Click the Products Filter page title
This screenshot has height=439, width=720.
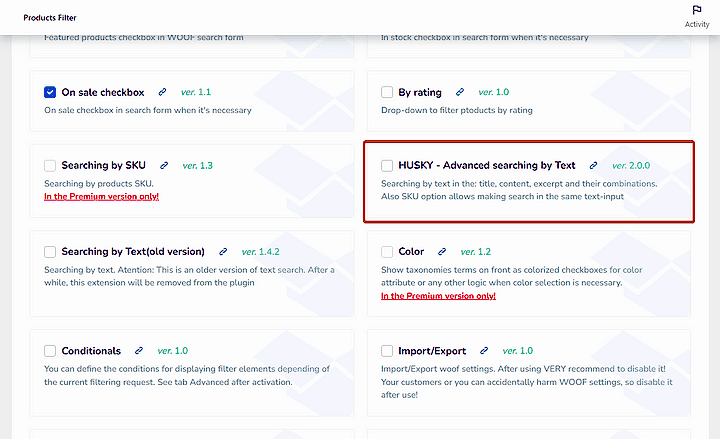point(50,17)
